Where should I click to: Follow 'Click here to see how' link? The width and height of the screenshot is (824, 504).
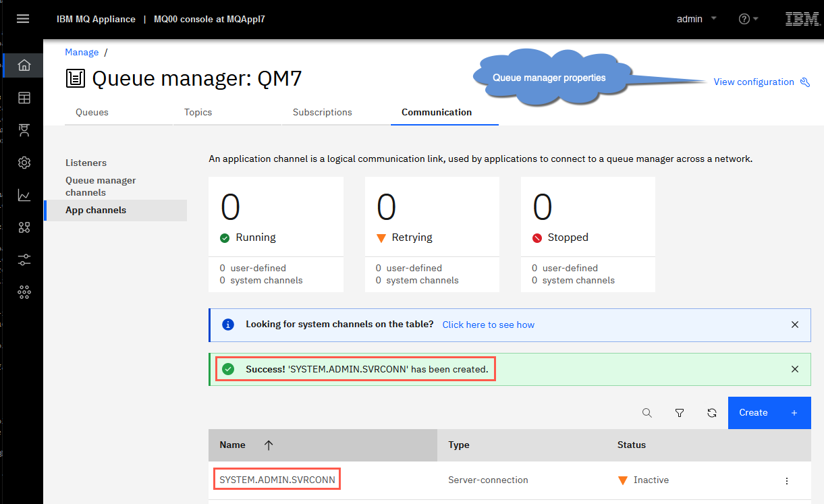point(489,325)
